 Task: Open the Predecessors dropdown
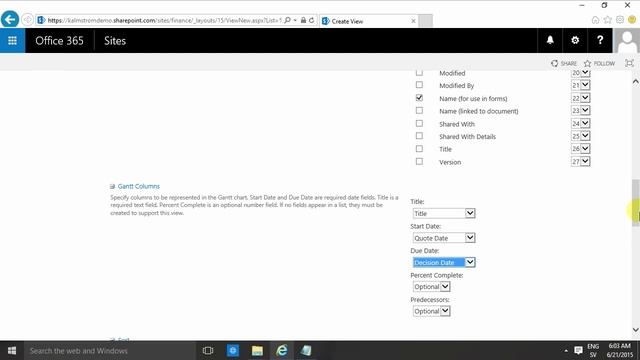[x=431, y=311]
